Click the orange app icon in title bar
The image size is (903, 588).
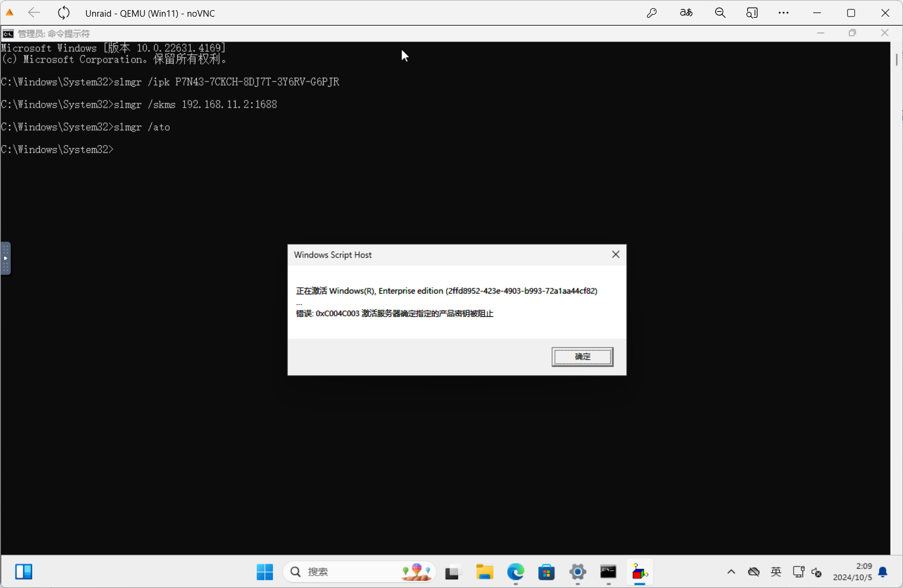coord(10,12)
